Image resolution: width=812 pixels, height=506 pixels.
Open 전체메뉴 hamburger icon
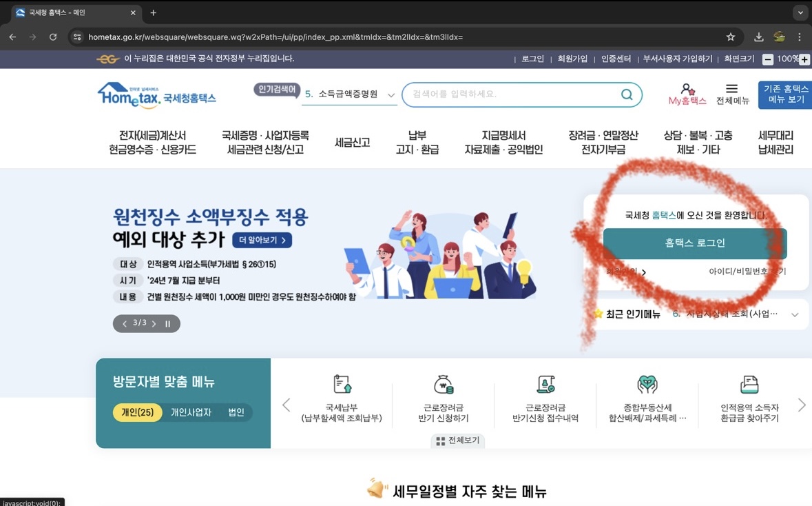tap(731, 89)
